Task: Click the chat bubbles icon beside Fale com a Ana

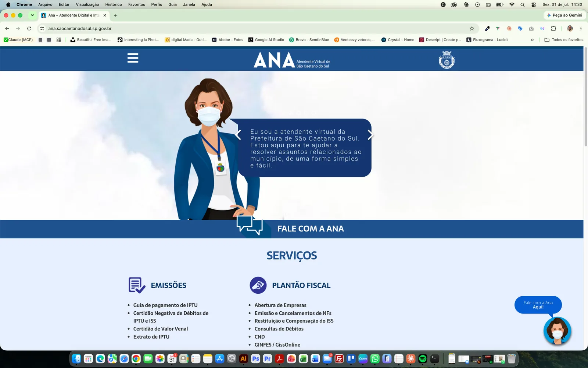Action: (250, 225)
